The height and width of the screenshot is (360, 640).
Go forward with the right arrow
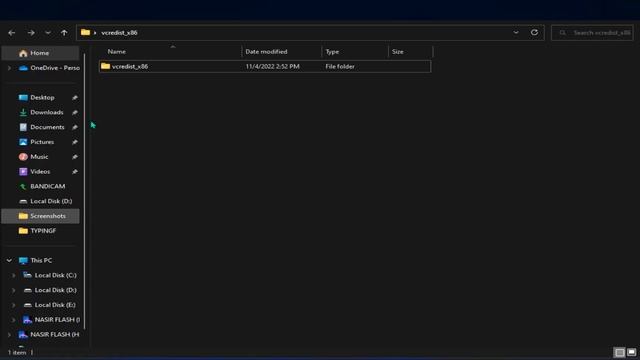31,33
